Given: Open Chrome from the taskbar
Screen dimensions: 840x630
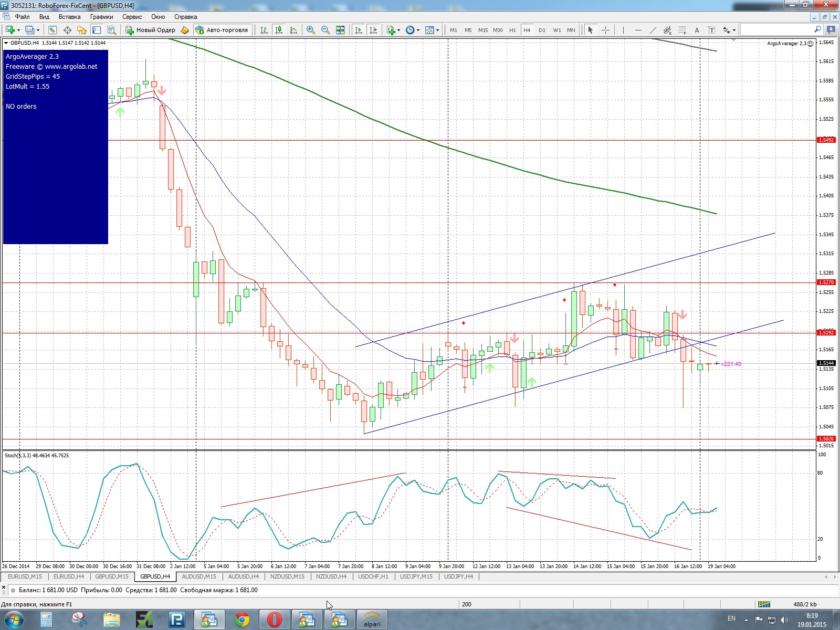Looking at the screenshot, I should [242, 619].
